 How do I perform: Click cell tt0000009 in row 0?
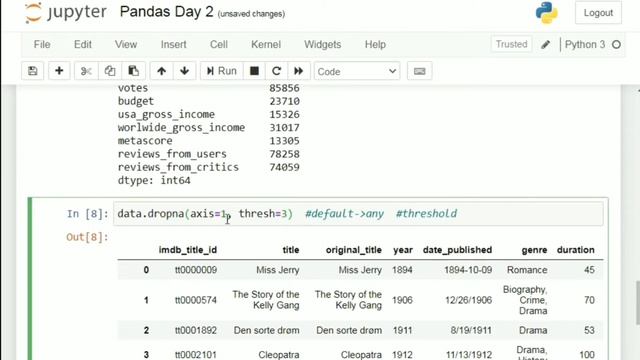(196, 270)
